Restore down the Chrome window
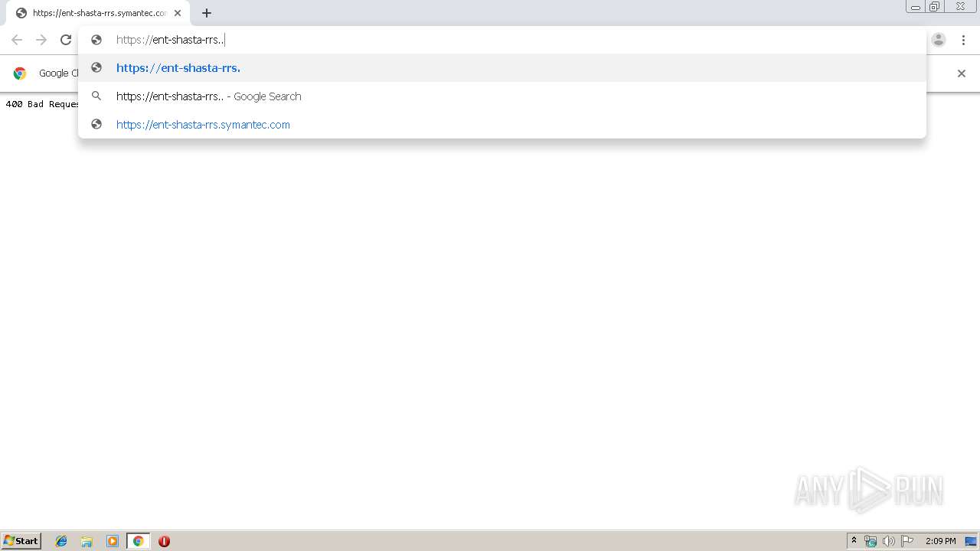 [x=935, y=6]
